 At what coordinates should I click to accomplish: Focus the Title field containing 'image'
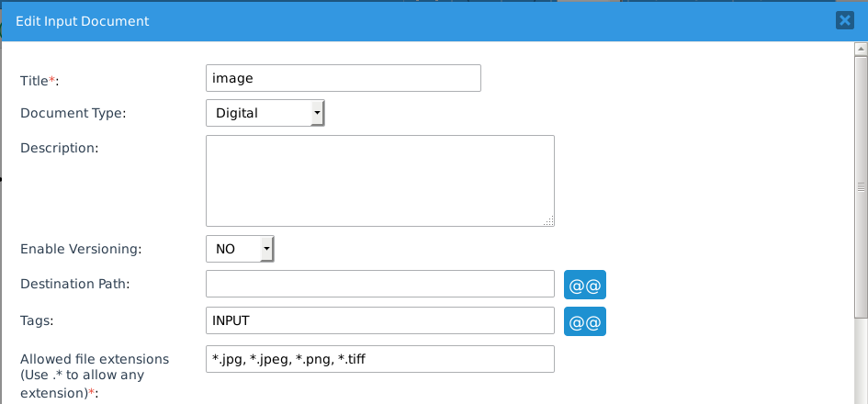pos(344,78)
